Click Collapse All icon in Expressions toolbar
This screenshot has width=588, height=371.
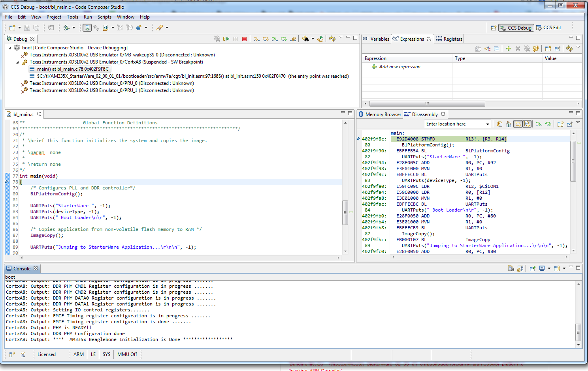[x=497, y=49]
